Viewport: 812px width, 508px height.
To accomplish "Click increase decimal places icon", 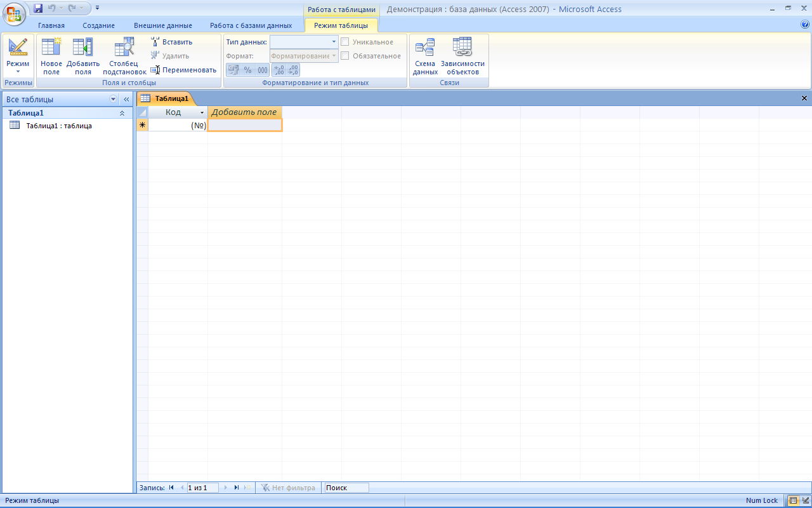I will [x=278, y=70].
